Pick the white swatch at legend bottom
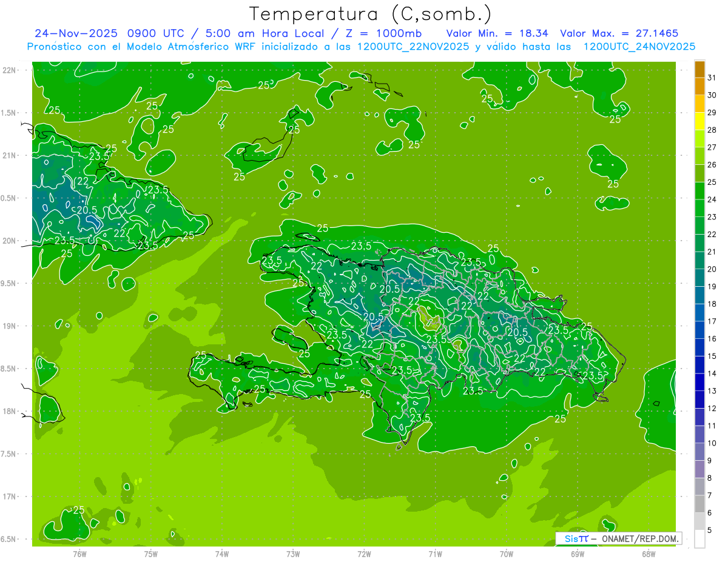Image resolution: width=728 pixels, height=562 pixels. click(x=699, y=539)
